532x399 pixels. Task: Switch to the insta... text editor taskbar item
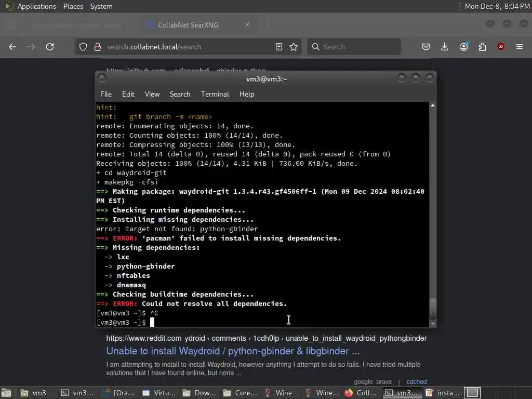[443, 393]
